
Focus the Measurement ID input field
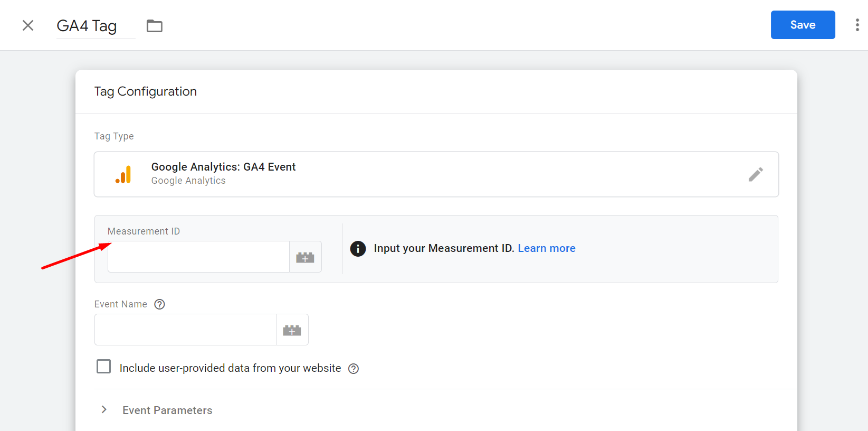pos(198,257)
